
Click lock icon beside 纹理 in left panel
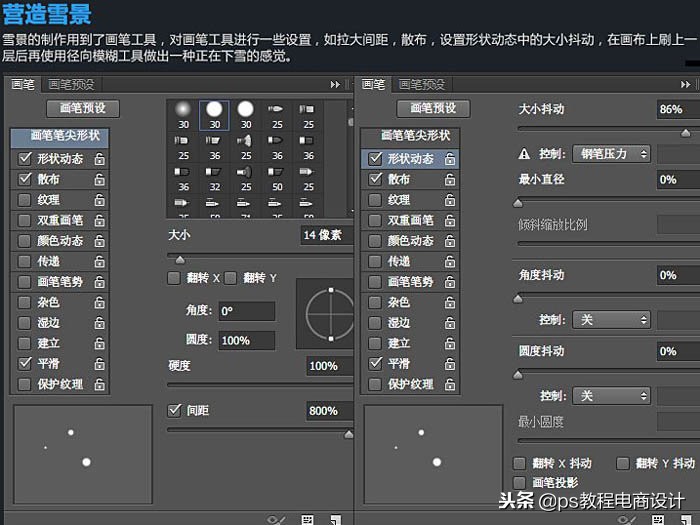(x=100, y=200)
